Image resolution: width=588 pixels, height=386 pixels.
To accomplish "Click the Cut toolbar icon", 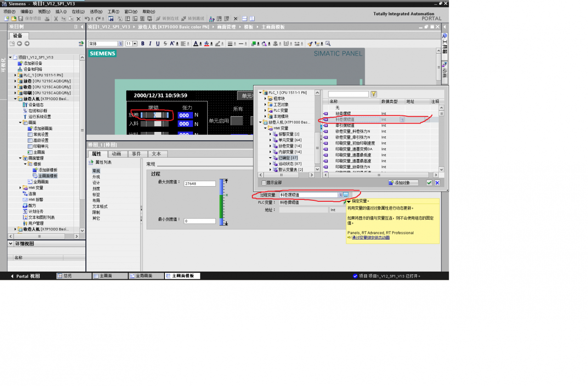I will click(56, 18).
